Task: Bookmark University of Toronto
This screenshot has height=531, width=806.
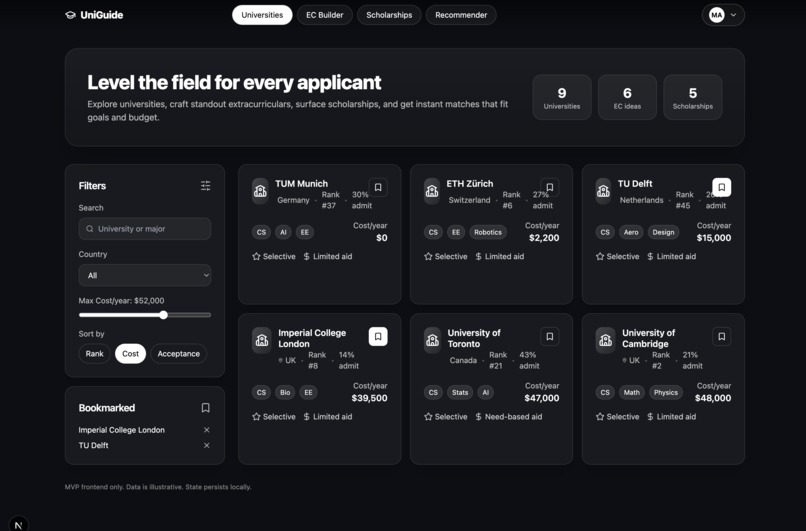Action: coord(549,336)
